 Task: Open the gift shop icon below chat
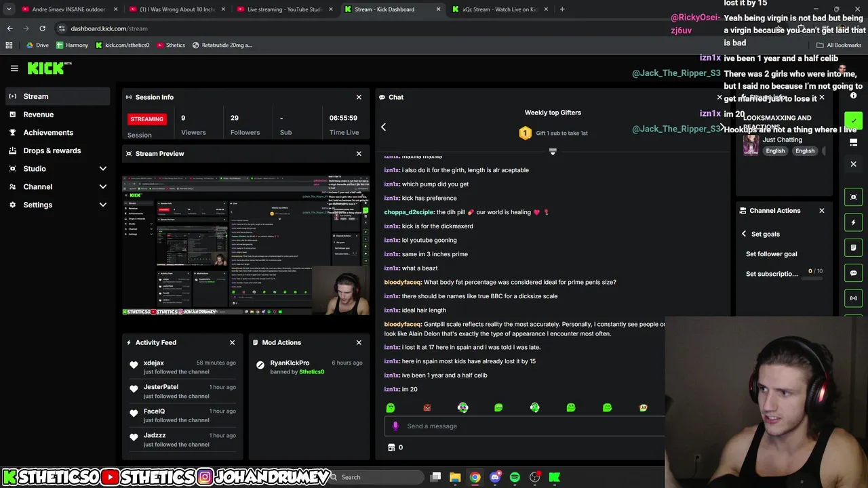coord(391,447)
